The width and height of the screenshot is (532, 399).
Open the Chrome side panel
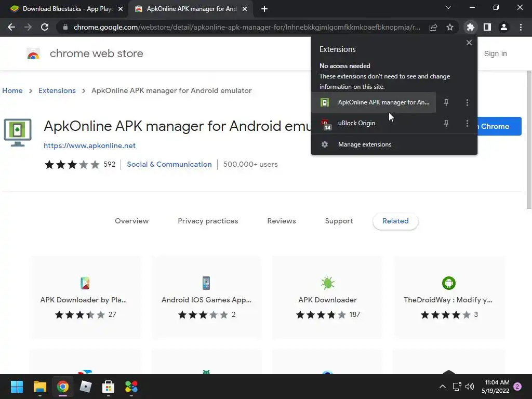pos(487,27)
